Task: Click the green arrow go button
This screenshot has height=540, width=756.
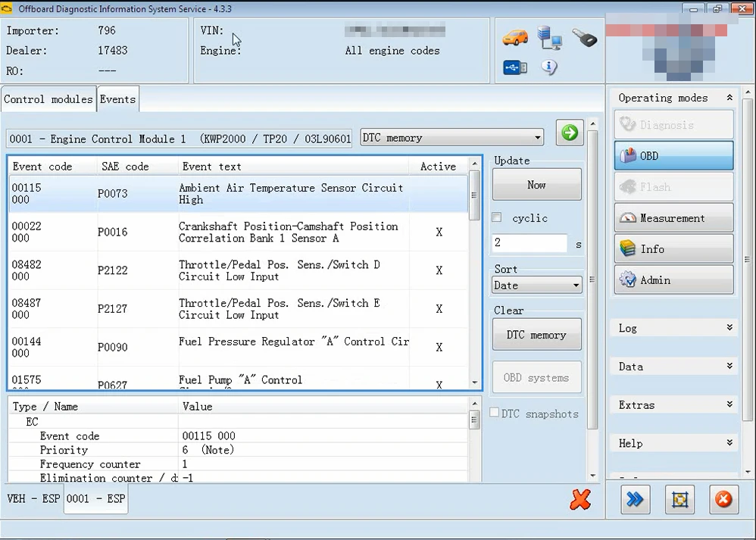Action: click(570, 133)
